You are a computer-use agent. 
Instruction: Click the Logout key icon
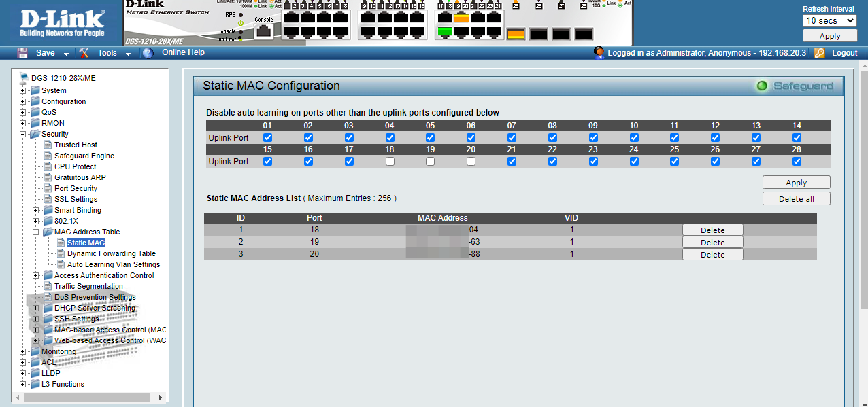(820, 52)
